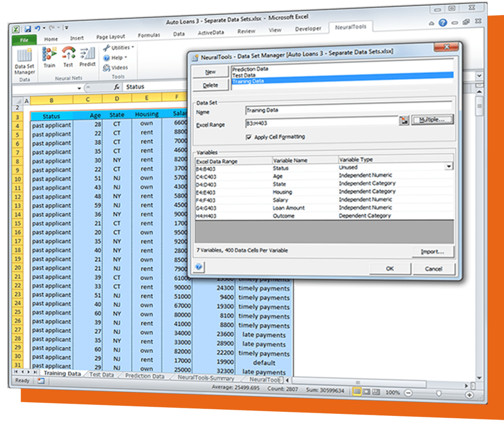The width and height of the screenshot is (504, 433).
Task: Open the ActiveData tab
Action: click(211, 32)
